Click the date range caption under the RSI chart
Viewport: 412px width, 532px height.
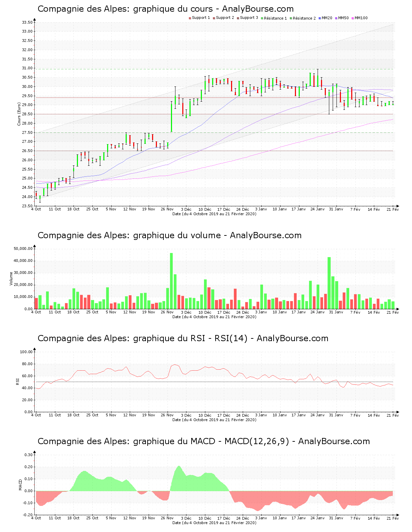click(214, 420)
